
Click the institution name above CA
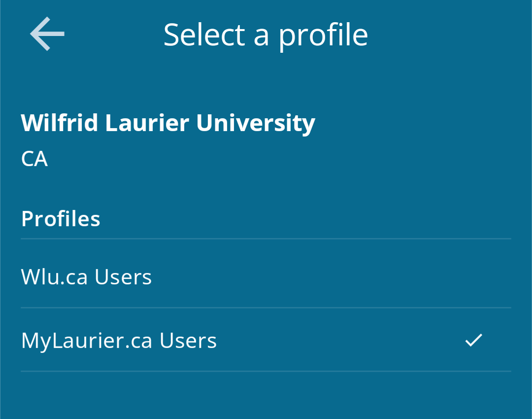click(168, 123)
